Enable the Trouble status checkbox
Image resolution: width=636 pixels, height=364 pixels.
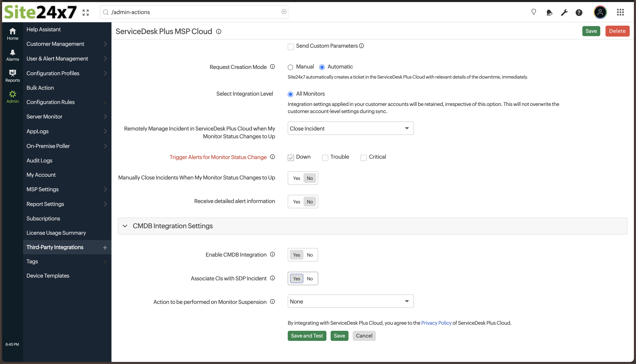coord(325,157)
